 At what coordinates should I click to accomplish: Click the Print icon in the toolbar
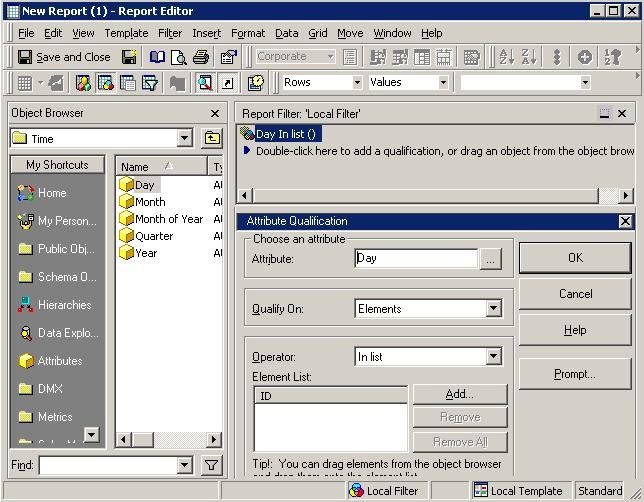[200, 57]
